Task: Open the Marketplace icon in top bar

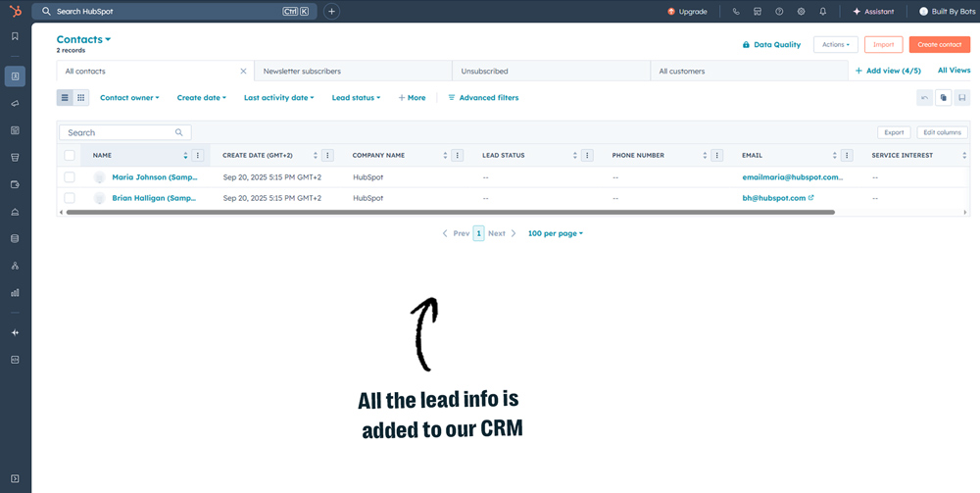Action: [x=758, y=11]
